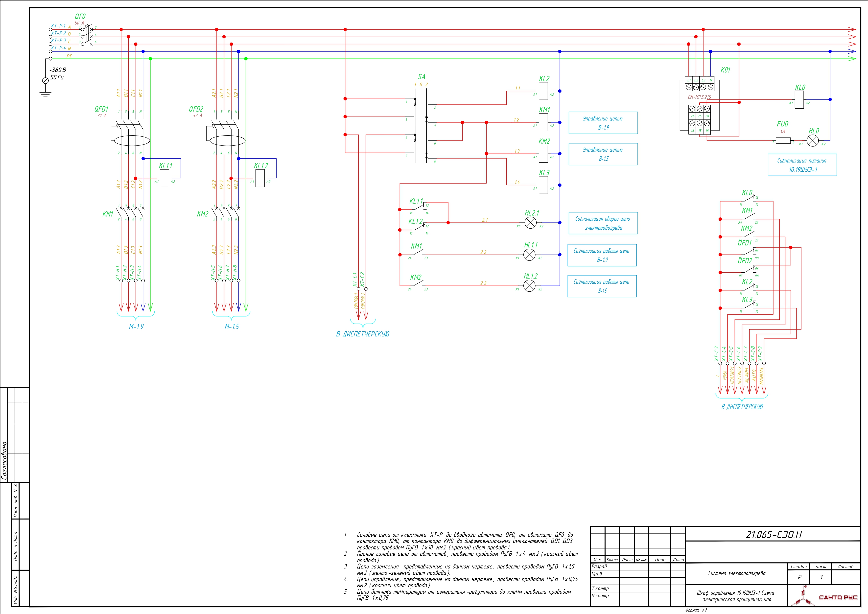Select the HL2.1 alarm lamp symbol
868x614 pixels.
pos(531,223)
